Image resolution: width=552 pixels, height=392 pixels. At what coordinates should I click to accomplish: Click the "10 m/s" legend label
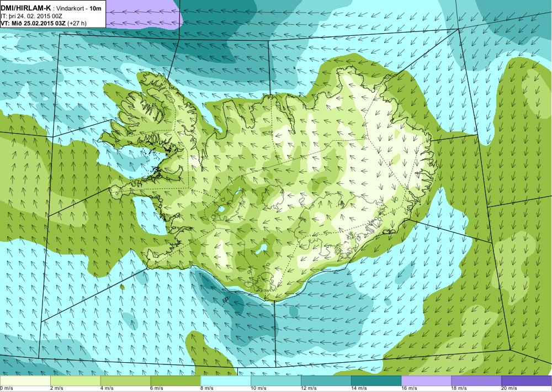point(259,389)
